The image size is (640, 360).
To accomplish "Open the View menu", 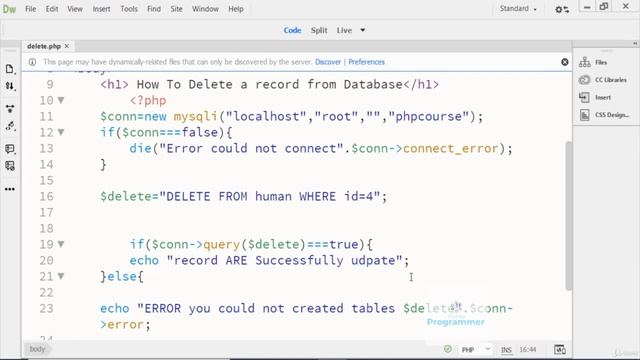I will point(75,9).
